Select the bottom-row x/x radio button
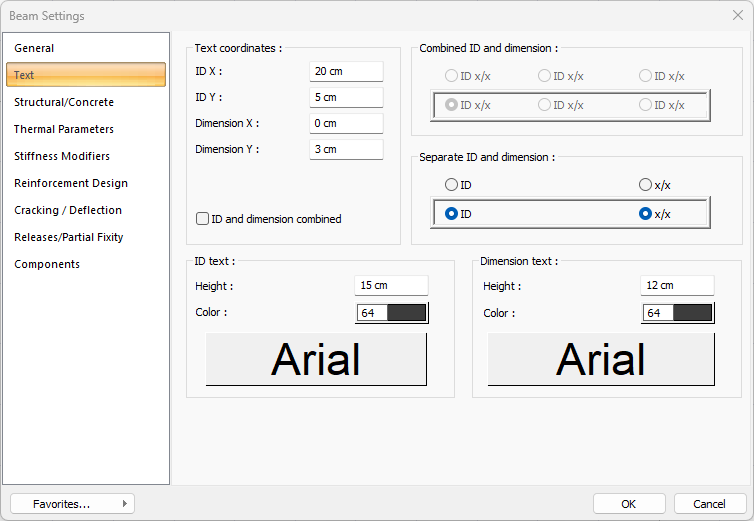The image size is (754, 521). (645, 214)
